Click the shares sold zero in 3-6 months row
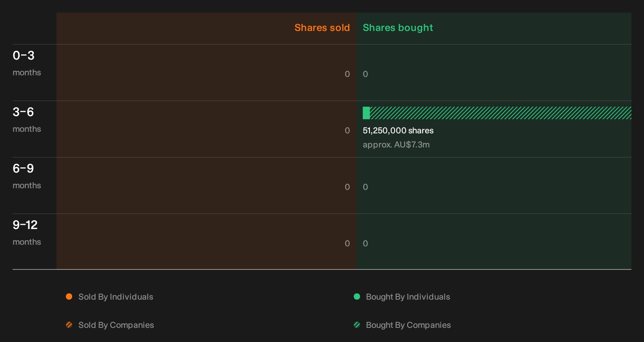Screen dimensions: 644x342 pyautogui.click(x=347, y=131)
